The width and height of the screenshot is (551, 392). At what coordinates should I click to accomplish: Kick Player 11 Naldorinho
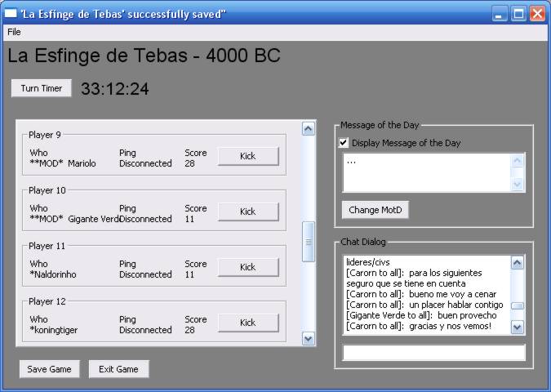248,267
